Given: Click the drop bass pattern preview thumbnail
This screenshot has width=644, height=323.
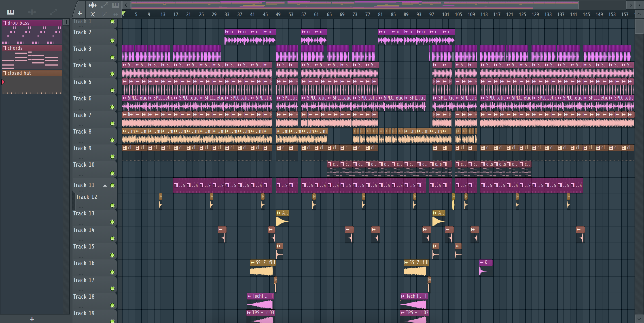Looking at the screenshot, I should coord(32,35).
